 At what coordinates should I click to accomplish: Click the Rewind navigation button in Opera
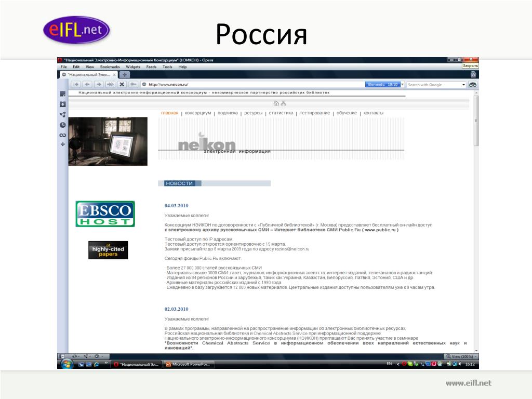(76, 85)
